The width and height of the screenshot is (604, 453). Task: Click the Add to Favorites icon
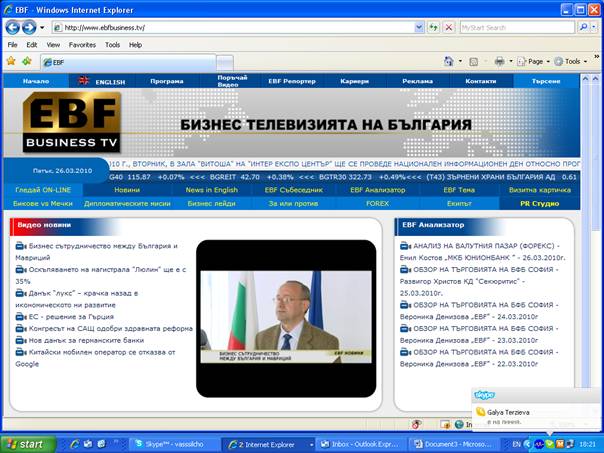point(26,61)
